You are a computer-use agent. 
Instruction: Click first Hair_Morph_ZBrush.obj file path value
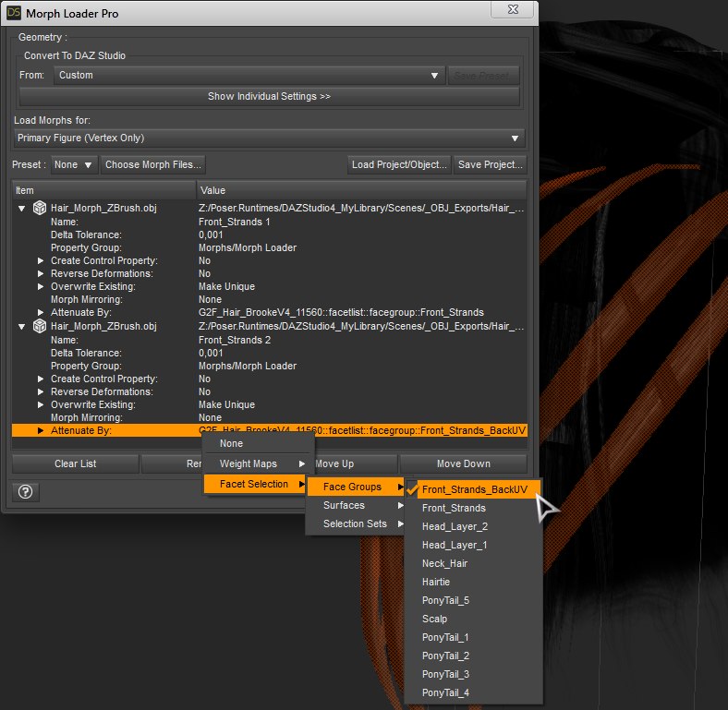coord(361,208)
